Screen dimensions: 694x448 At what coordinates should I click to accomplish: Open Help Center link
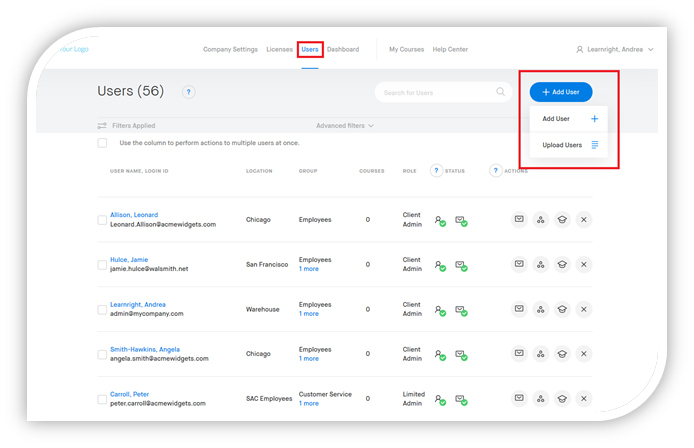click(x=450, y=49)
